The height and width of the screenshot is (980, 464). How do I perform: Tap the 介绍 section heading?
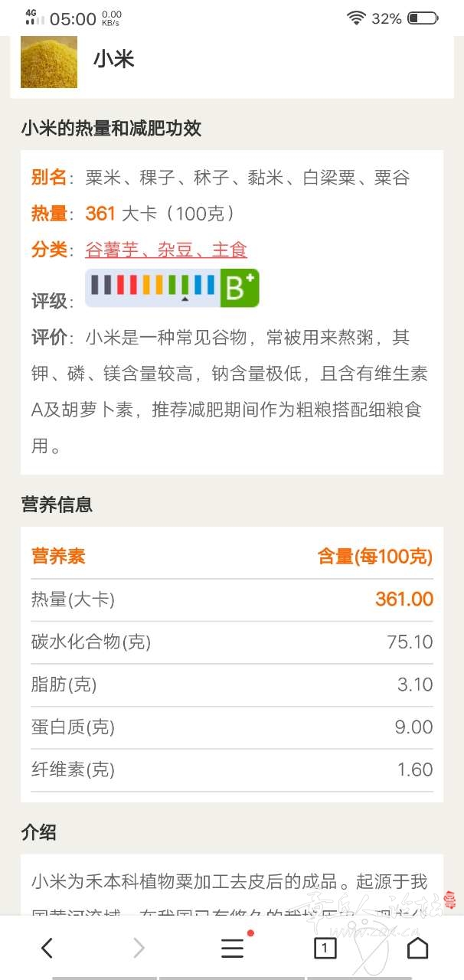[x=39, y=832]
